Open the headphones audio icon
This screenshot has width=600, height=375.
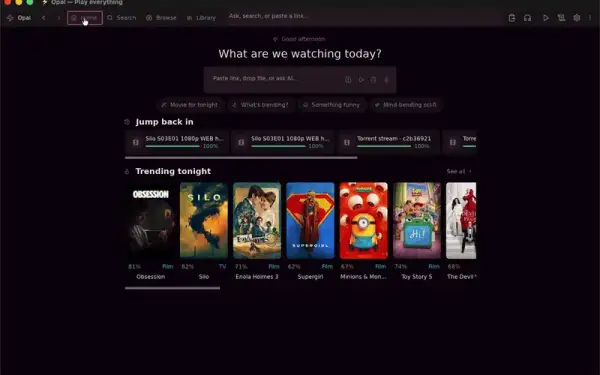coord(527,18)
